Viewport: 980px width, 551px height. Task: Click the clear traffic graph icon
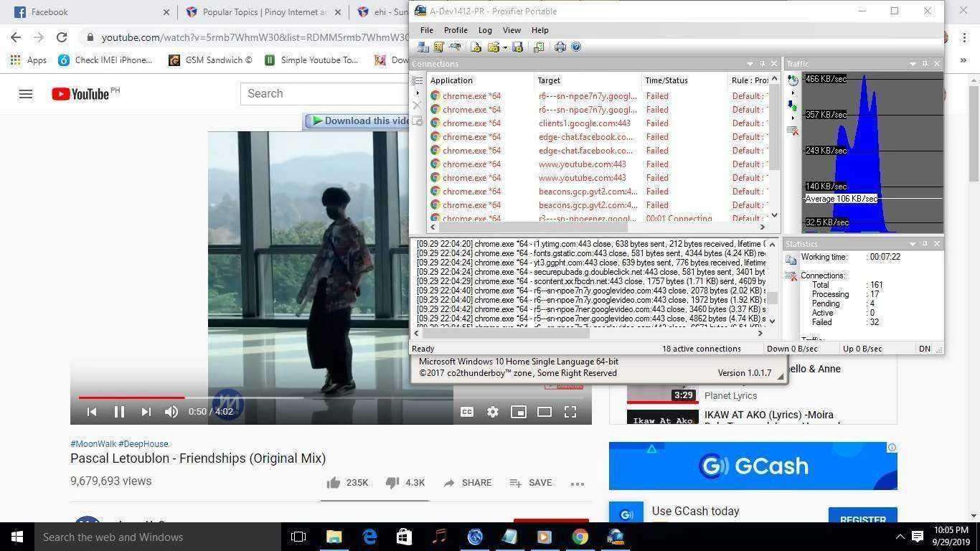click(793, 131)
